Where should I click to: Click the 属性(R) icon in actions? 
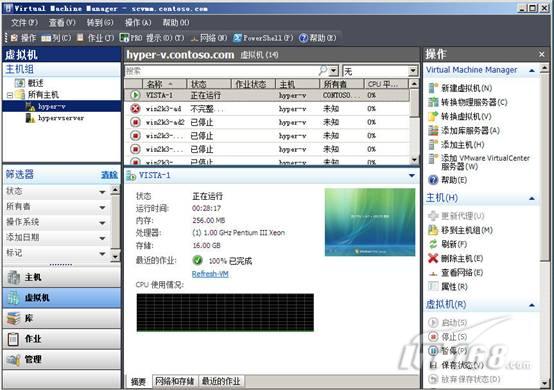tap(433, 286)
